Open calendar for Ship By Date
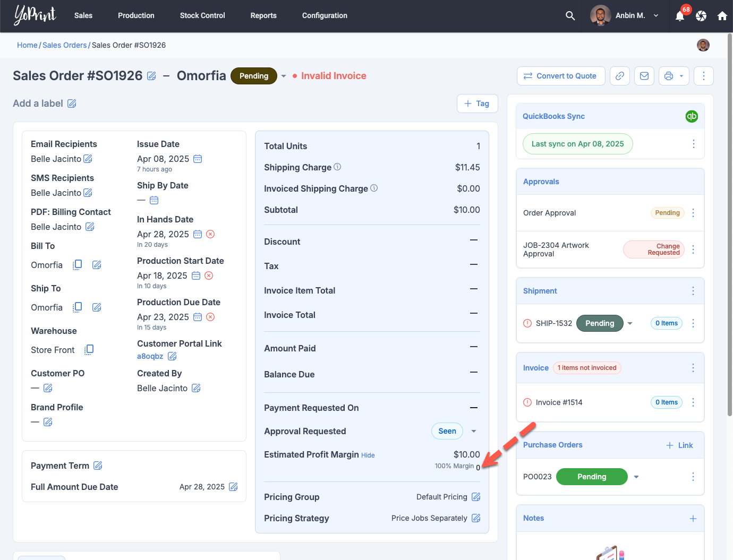 point(154,200)
